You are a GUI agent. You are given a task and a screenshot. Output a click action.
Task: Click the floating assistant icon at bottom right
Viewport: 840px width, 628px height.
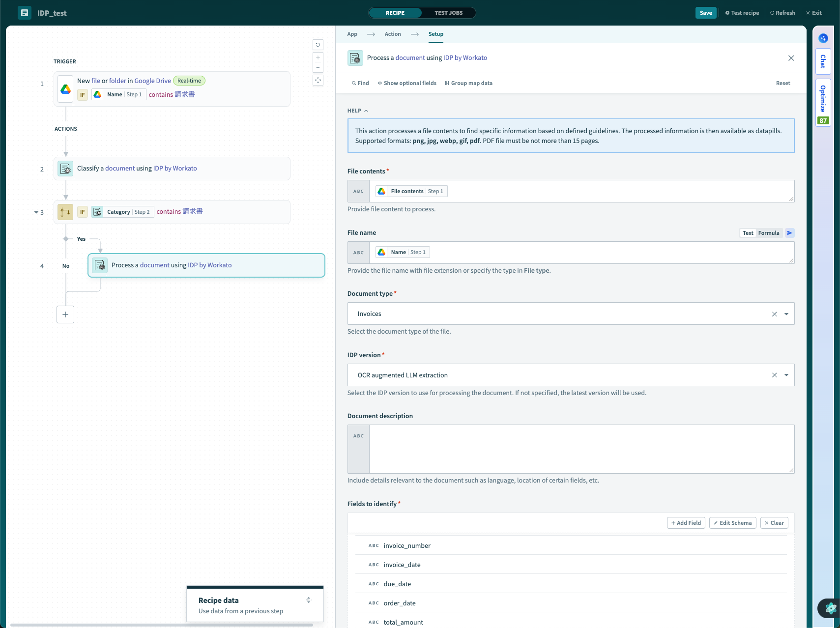click(x=830, y=608)
